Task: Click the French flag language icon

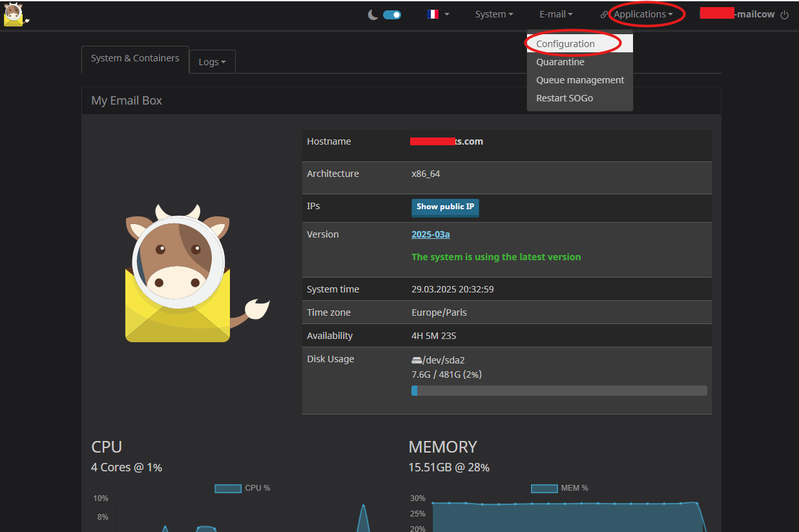Action: 433,14
